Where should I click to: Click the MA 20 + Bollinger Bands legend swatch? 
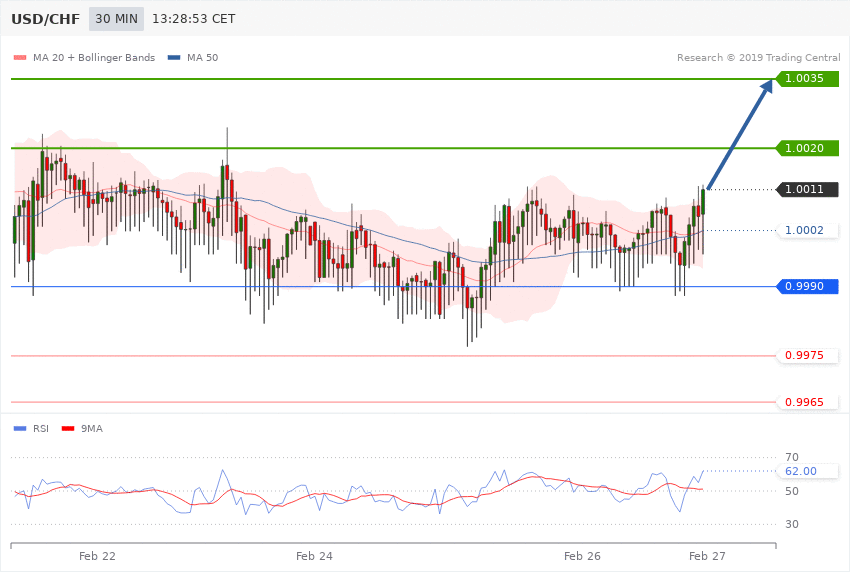(20, 57)
